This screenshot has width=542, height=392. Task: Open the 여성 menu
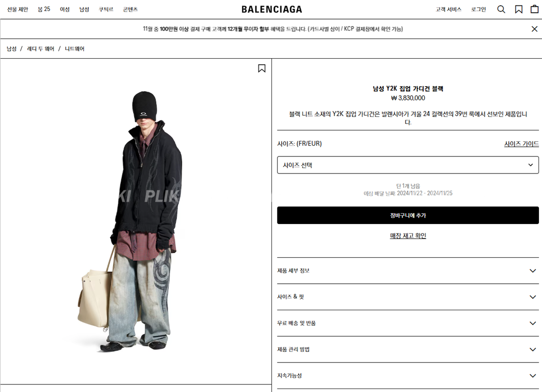point(65,10)
